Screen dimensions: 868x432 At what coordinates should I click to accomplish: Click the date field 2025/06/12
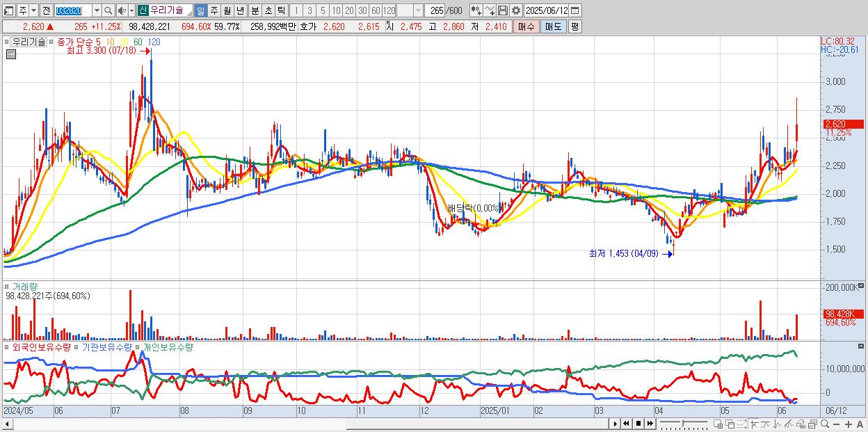(547, 10)
